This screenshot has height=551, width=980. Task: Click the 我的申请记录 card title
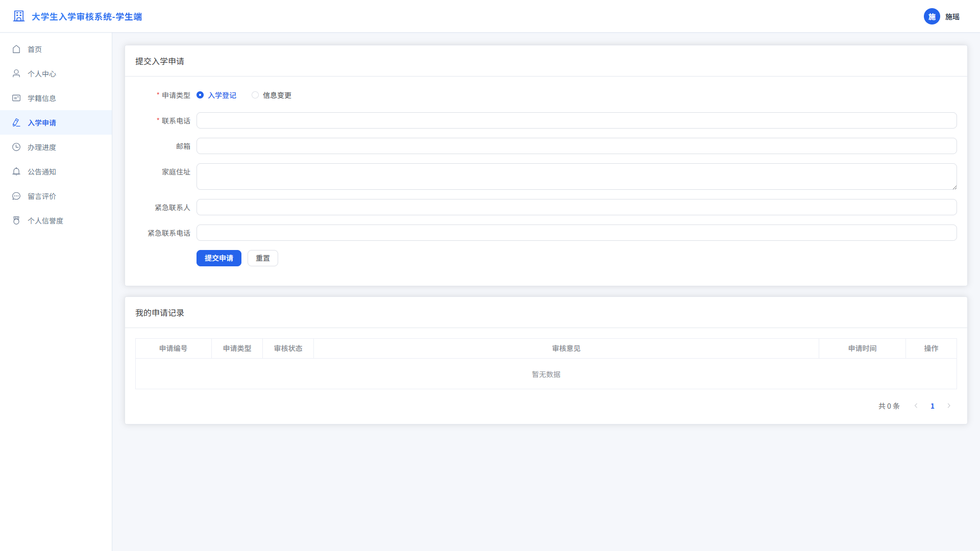(x=160, y=313)
